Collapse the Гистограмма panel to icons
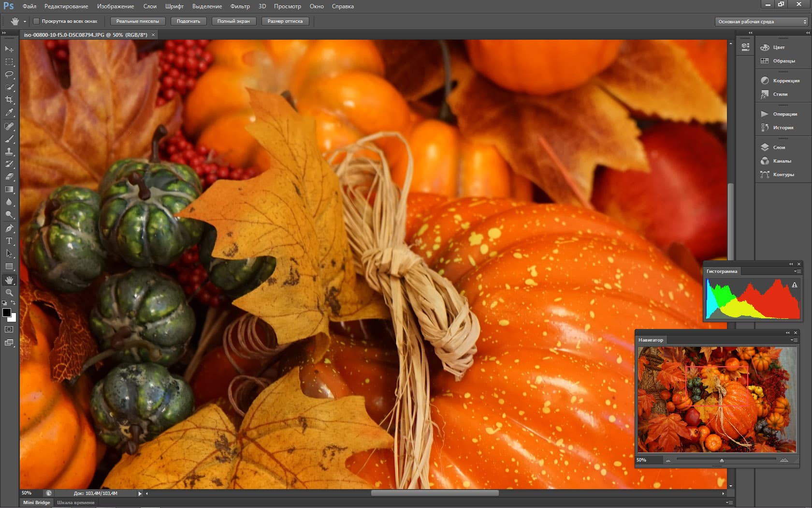This screenshot has height=508, width=812. 791,264
